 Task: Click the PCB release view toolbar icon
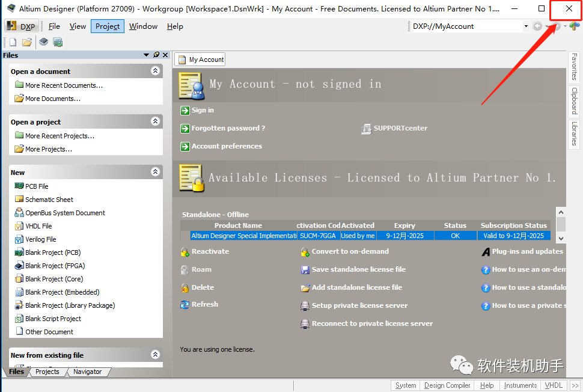(58, 43)
